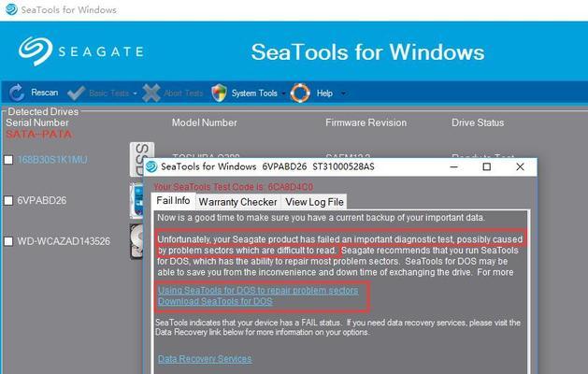
Task: Click the Help label in toolbar
Action: pos(324,93)
